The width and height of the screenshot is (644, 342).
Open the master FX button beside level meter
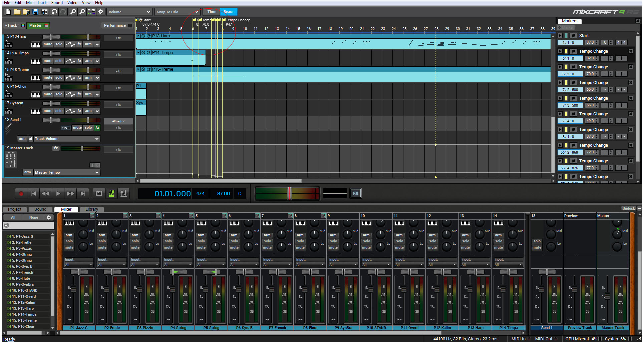(356, 193)
